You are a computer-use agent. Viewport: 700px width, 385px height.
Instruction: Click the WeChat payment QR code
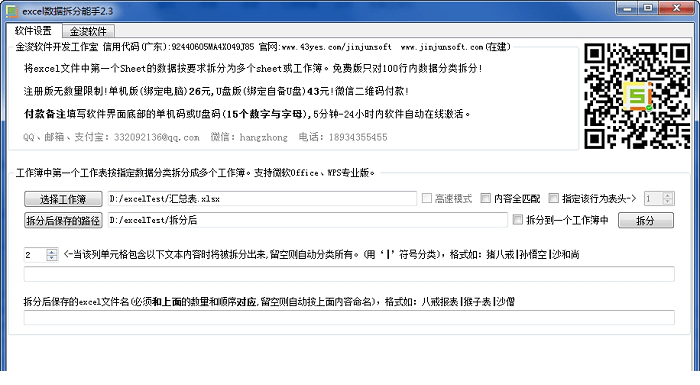coord(638,96)
